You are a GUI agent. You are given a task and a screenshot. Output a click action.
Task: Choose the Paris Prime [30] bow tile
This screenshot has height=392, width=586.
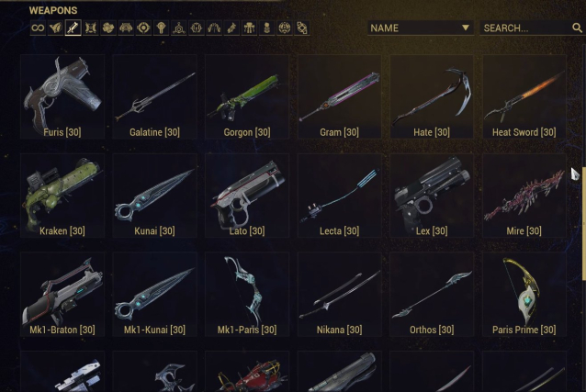click(524, 294)
